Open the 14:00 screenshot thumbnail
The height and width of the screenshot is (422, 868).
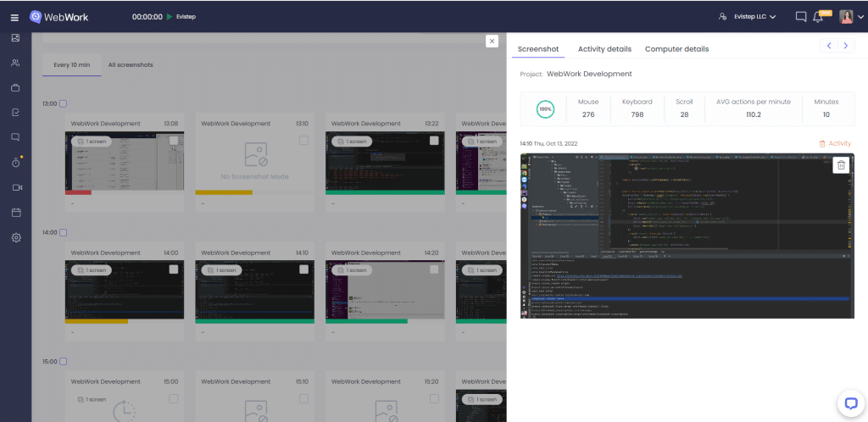pos(125,290)
